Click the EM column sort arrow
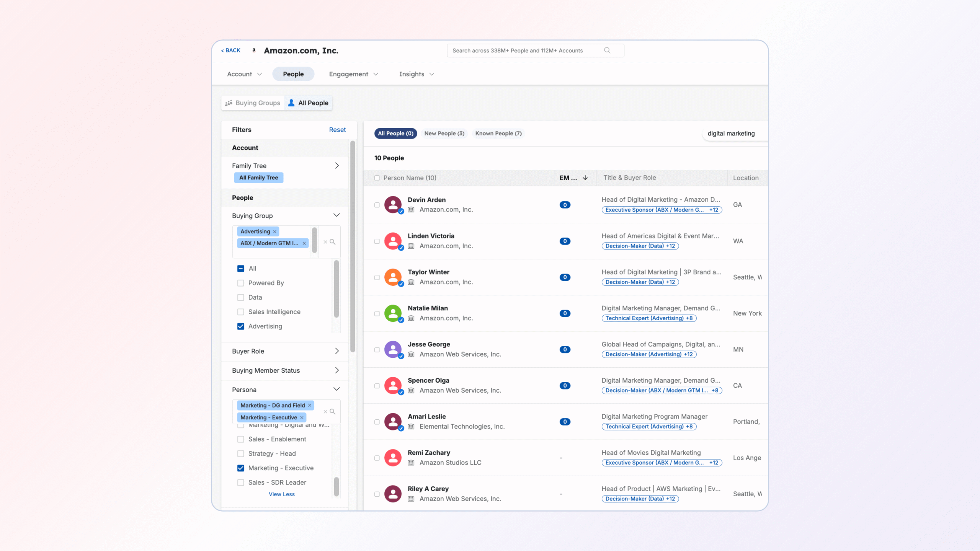980x551 pixels. pyautogui.click(x=585, y=178)
